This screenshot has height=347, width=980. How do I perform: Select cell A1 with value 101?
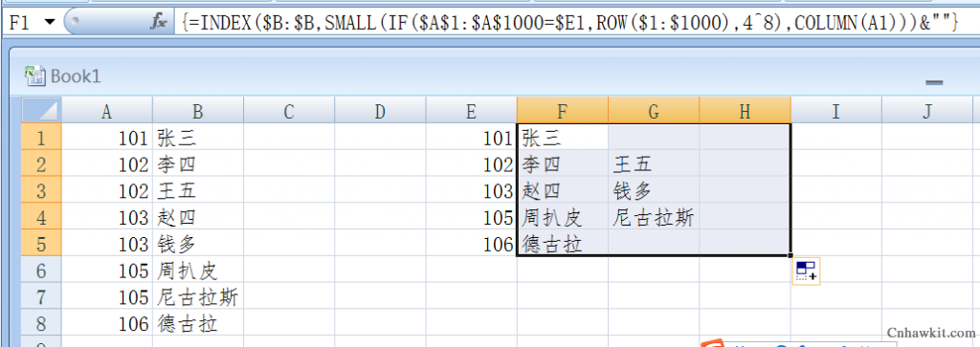(x=107, y=137)
